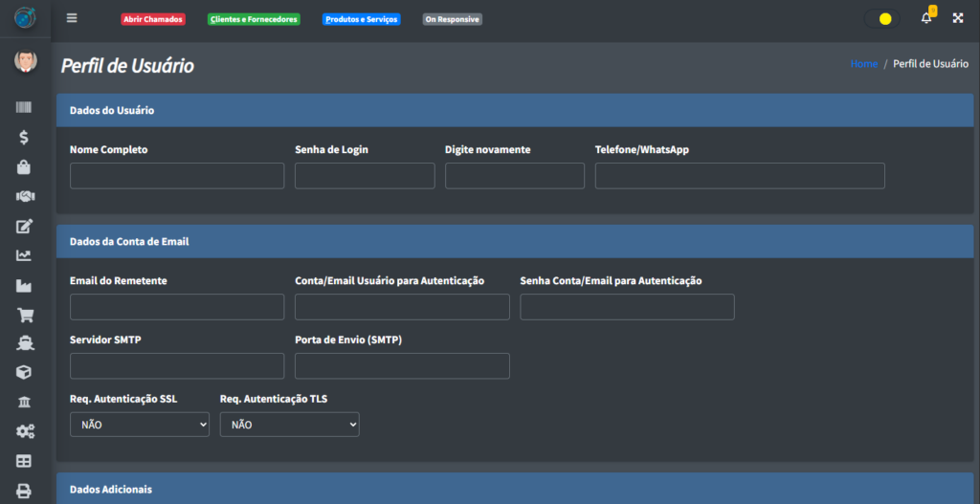Toggle the dark/light theme switch
Viewport: 980px width, 504px height.
[x=881, y=19]
